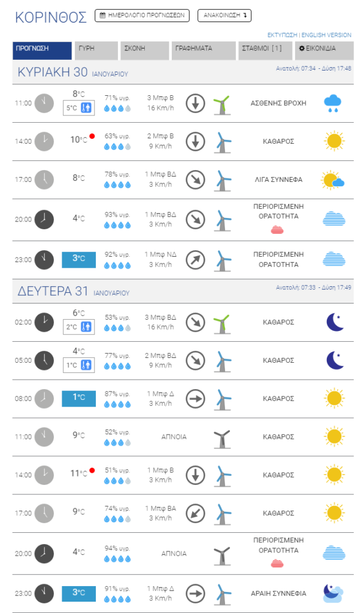Click the ΕΚΤΥΠΩΣΗ print link
The width and height of the screenshot is (364, 613).
click(x=283, y=35)
